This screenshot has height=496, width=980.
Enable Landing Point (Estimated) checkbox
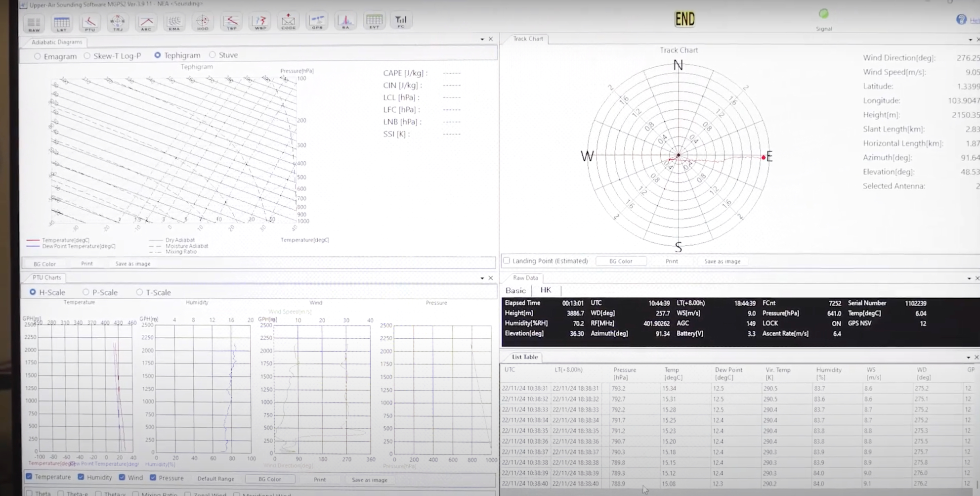pyautogui.click(x=507, y=261)
